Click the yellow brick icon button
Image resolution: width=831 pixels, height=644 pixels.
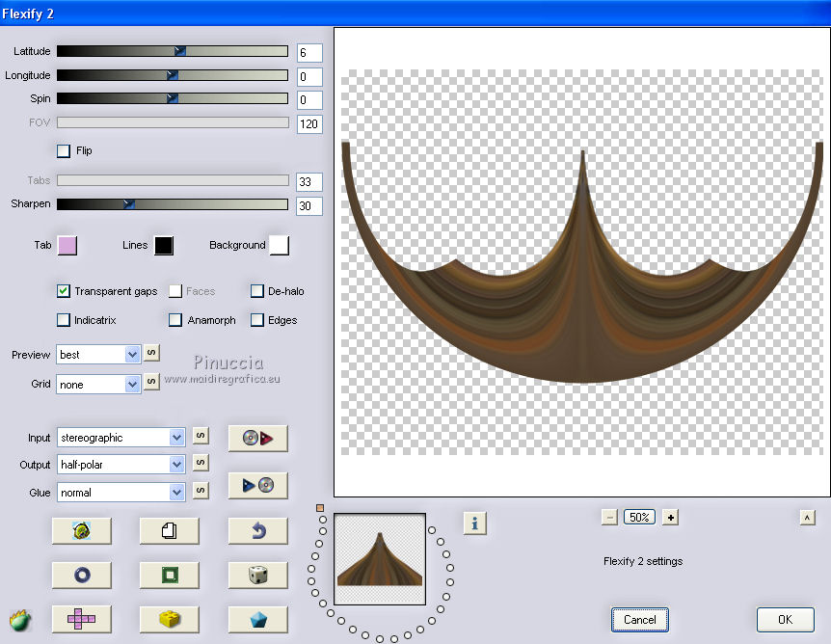click(x=169, y=619)
